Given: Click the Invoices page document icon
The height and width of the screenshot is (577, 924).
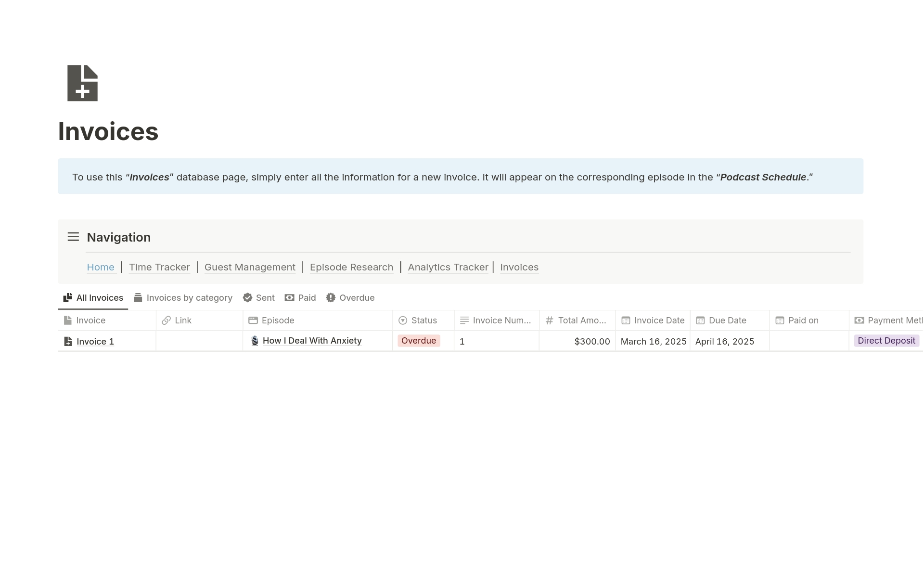Looking at the screenshot, I should (82, 83).
